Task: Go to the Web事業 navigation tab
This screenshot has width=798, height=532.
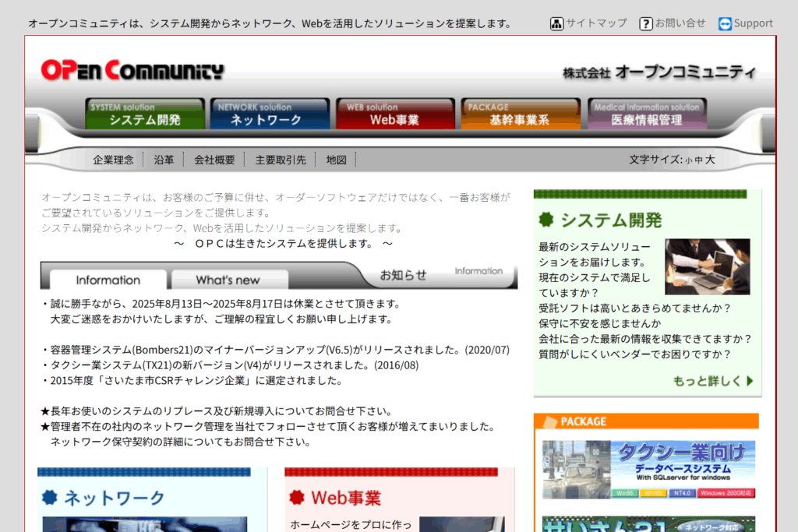Action: coord(395,114)
